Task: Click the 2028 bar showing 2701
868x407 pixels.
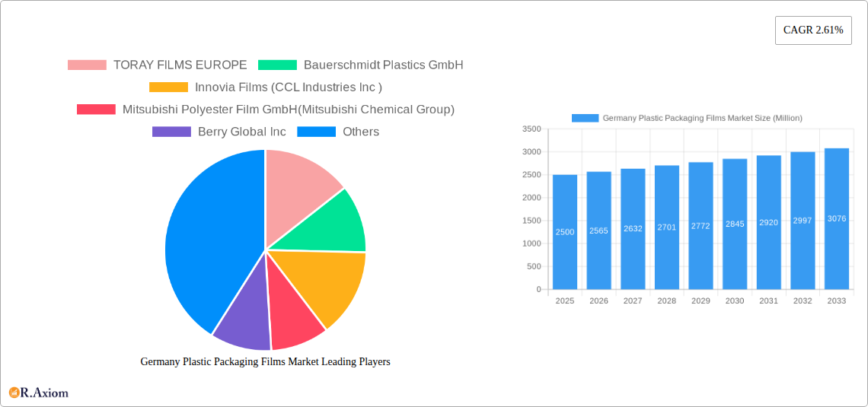Action: pos(666,227)
